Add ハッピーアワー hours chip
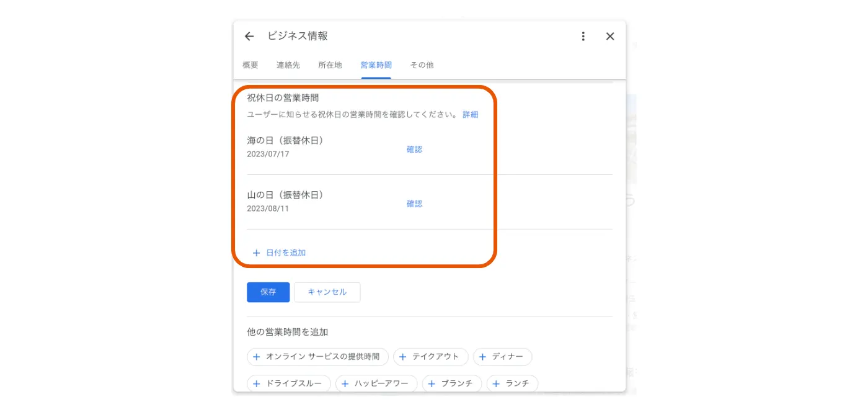 click(376, 384)
